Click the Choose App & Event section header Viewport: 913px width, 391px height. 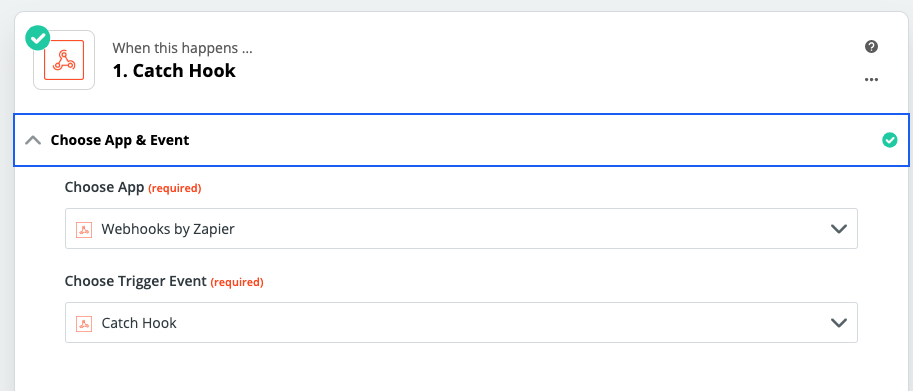coord(461,140)
